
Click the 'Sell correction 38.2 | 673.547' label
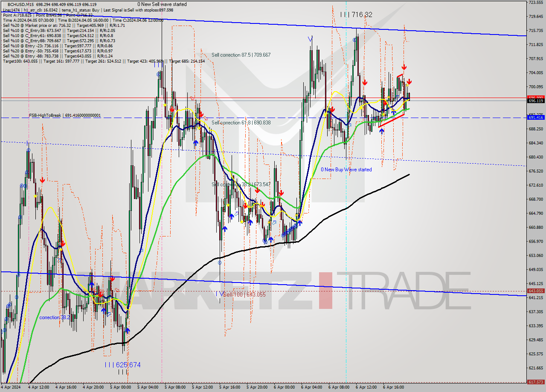coord(241,184)
